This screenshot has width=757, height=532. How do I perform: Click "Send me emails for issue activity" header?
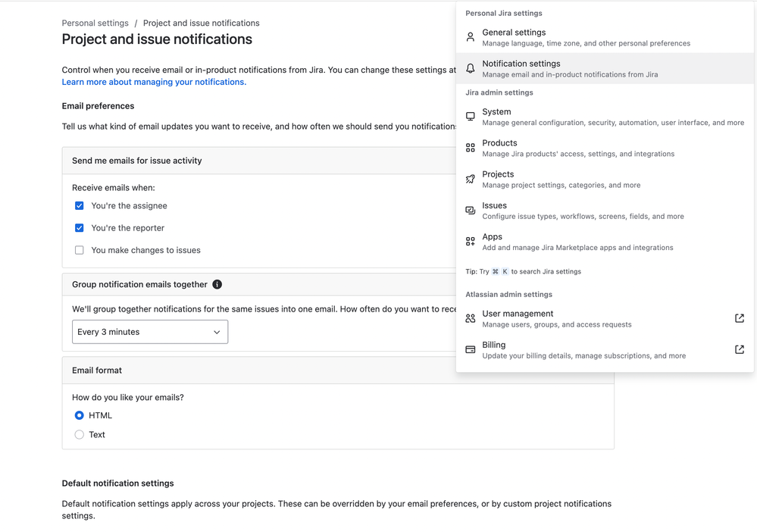pos(137,161)
